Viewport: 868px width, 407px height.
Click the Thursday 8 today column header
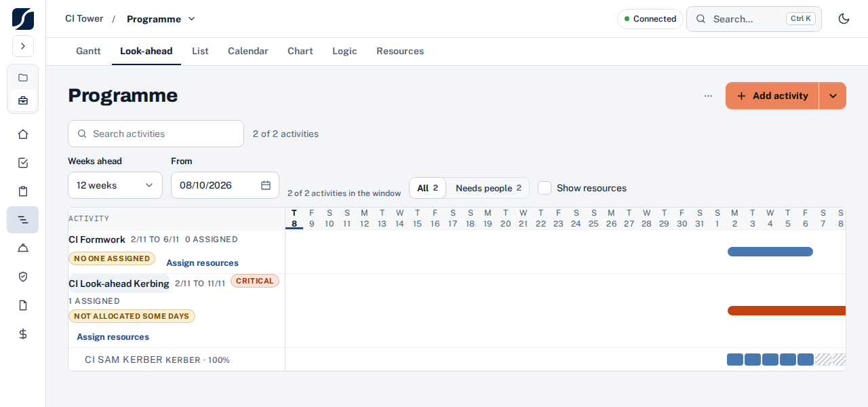coord(294,218)
